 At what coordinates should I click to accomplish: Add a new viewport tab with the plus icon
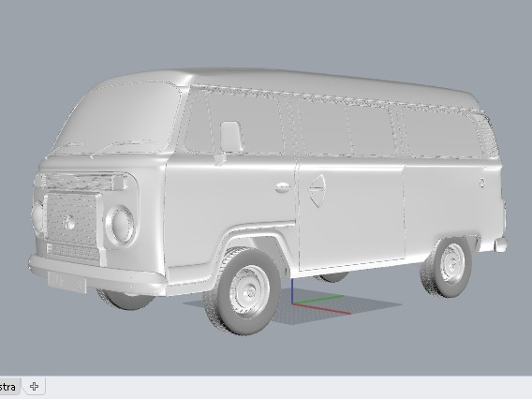point(34,386)
